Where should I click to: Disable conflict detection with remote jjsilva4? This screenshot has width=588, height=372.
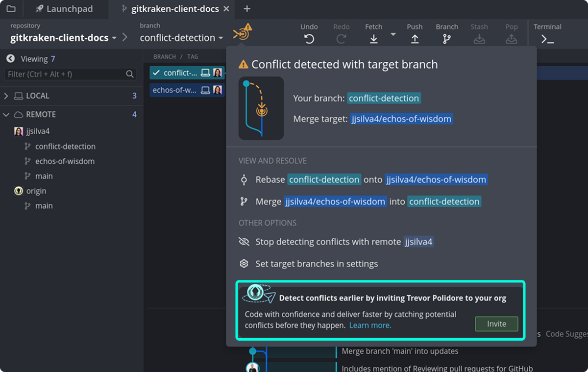click(343, 241)
